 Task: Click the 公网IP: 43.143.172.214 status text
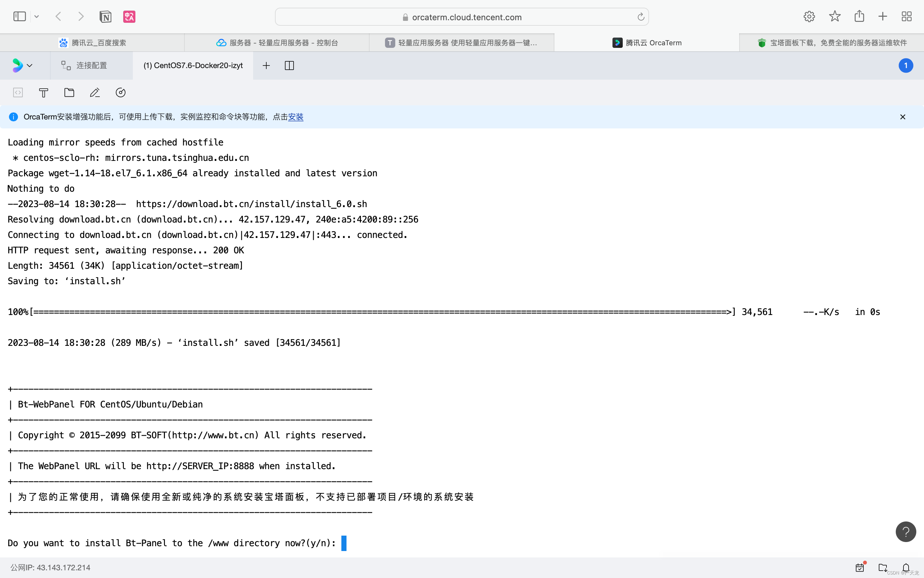(50, 567)
